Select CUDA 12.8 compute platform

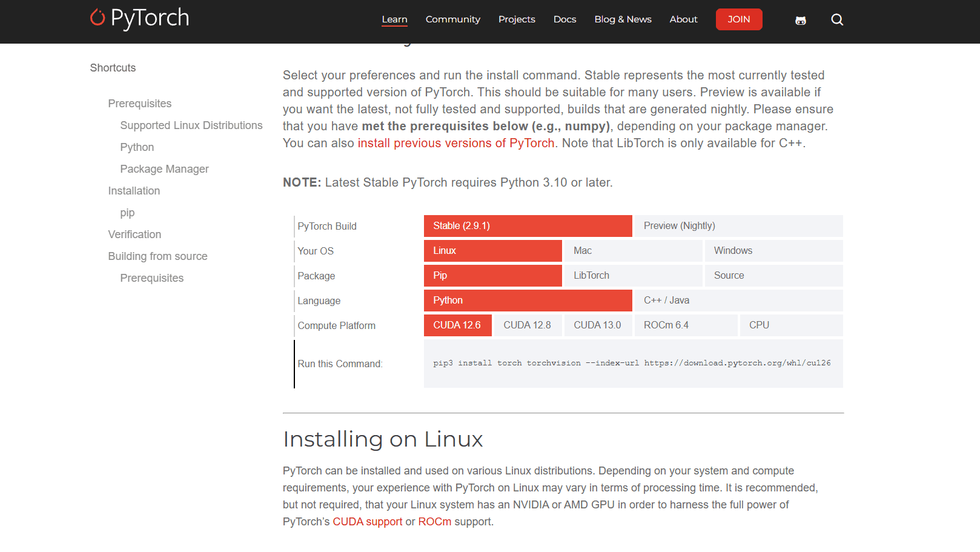(528, 325)
